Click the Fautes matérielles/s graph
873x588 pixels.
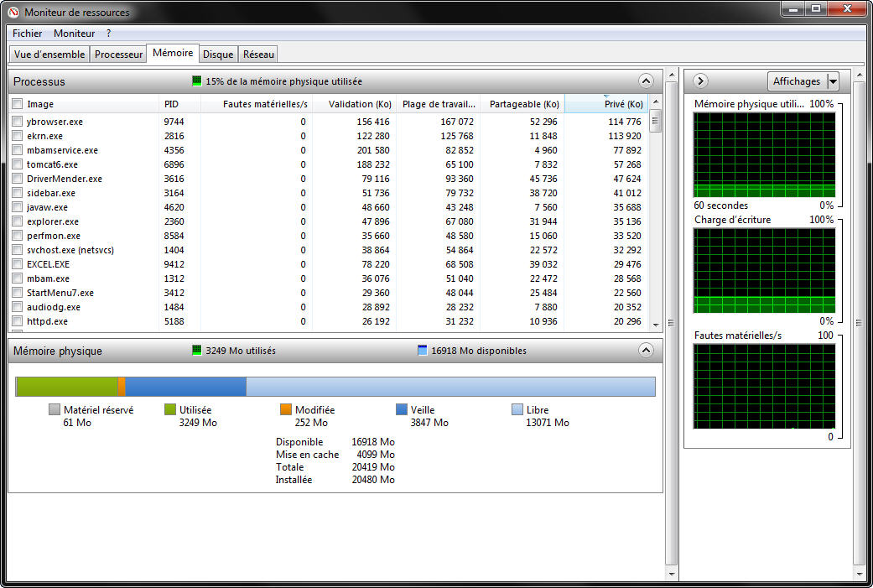[x=764, y=387]
